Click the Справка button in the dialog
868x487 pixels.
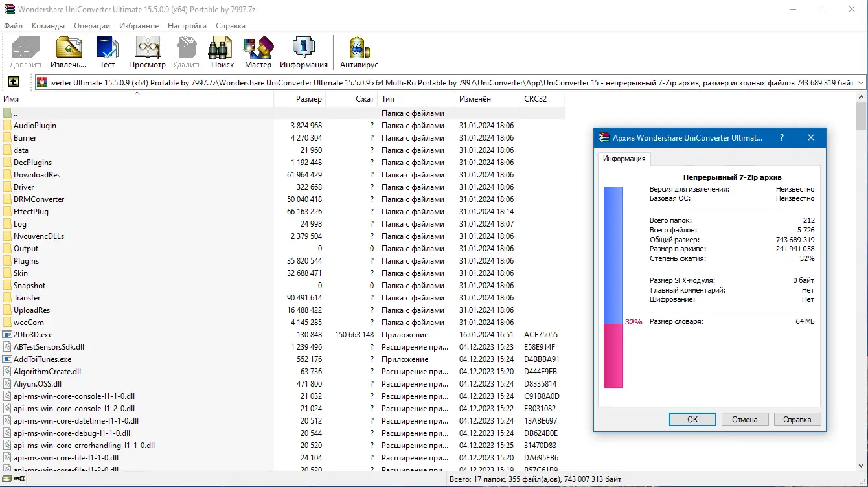pos(797,419)
